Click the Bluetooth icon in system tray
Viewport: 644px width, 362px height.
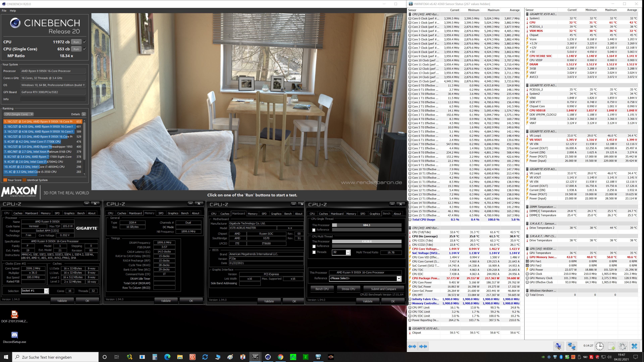pos(561,357)
